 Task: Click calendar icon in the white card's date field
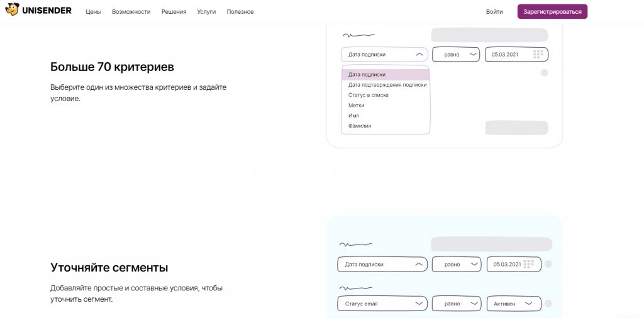pyautogui.click(x=538, y=55)
